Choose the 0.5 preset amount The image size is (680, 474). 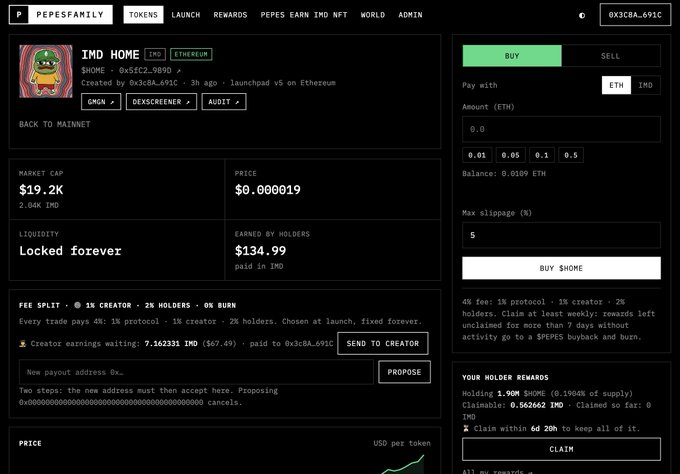[571, 155]
